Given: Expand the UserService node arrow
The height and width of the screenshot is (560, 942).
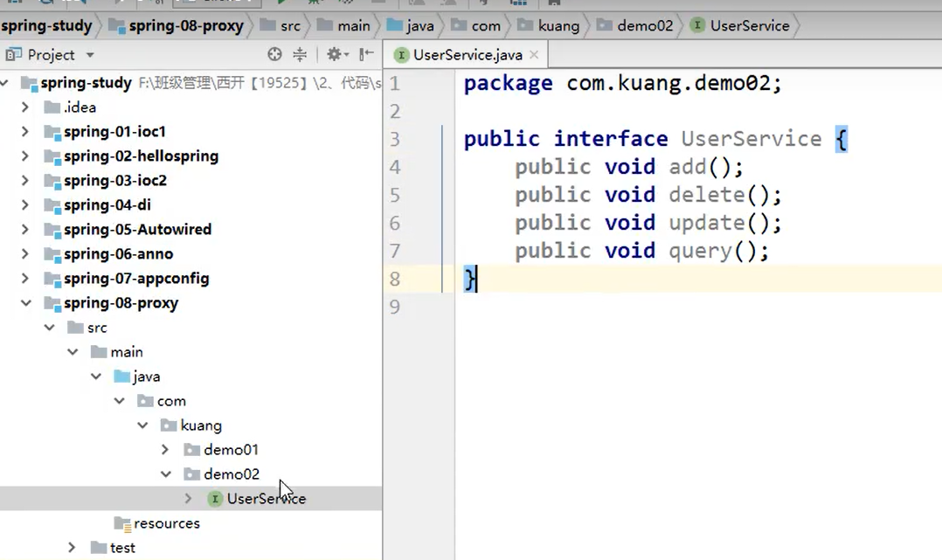Looking at the screenshot, I should click(189, 499).
